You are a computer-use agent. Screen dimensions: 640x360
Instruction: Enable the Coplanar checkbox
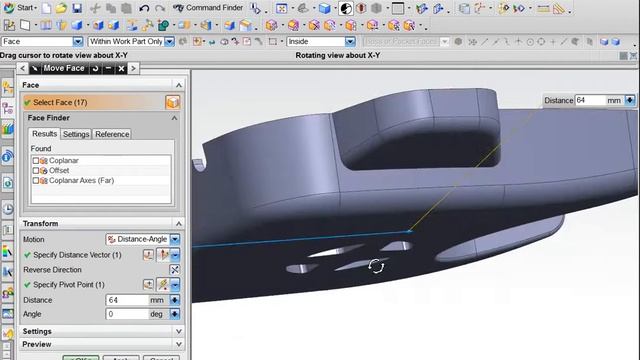point(36,161)
